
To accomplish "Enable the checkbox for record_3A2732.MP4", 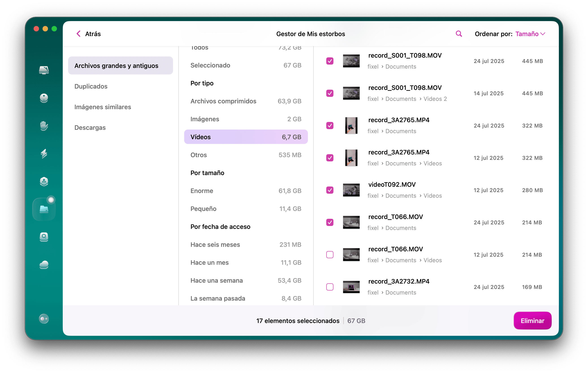I will (330, 287).
